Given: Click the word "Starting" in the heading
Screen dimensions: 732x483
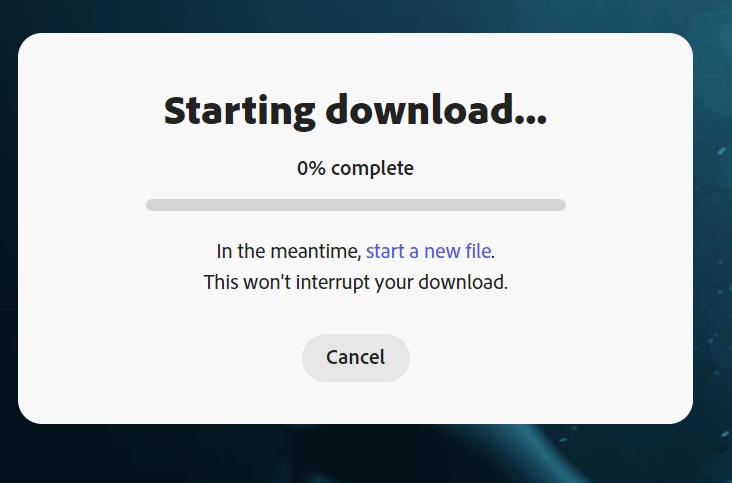Looking at the screenshot, I should coord(240,111).
